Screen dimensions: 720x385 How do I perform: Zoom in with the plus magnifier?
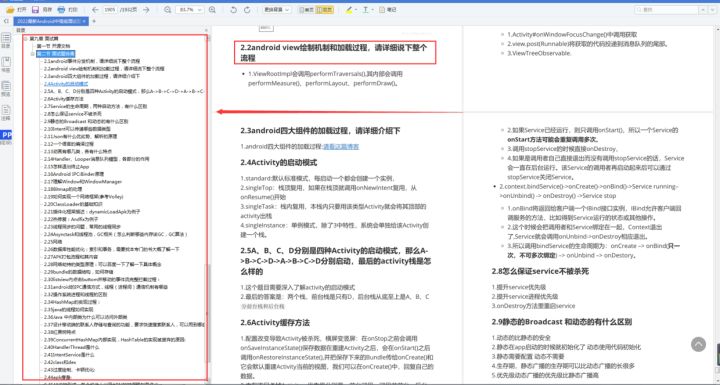(212, 10)
